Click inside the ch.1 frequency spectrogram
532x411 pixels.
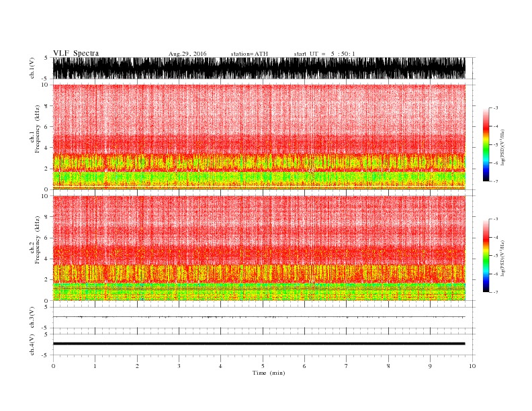[259, 137]
